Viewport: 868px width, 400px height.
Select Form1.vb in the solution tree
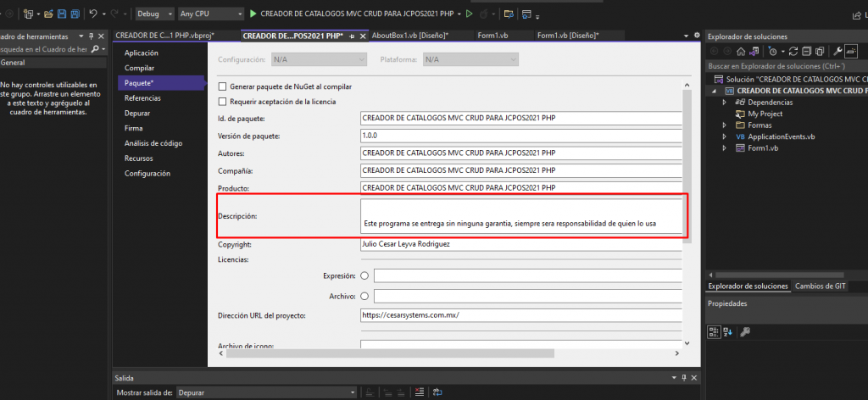click(x=764, y=148)
